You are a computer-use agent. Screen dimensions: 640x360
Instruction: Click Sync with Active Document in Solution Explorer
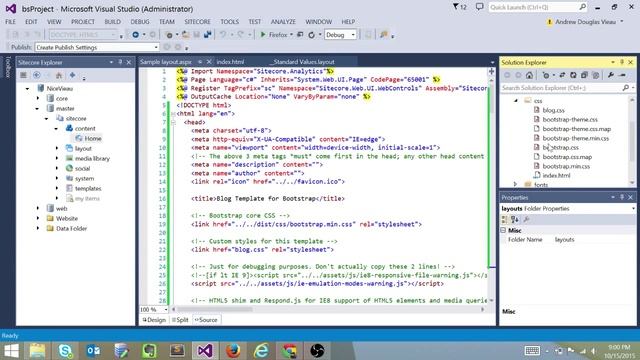click(x=562, y=75)
